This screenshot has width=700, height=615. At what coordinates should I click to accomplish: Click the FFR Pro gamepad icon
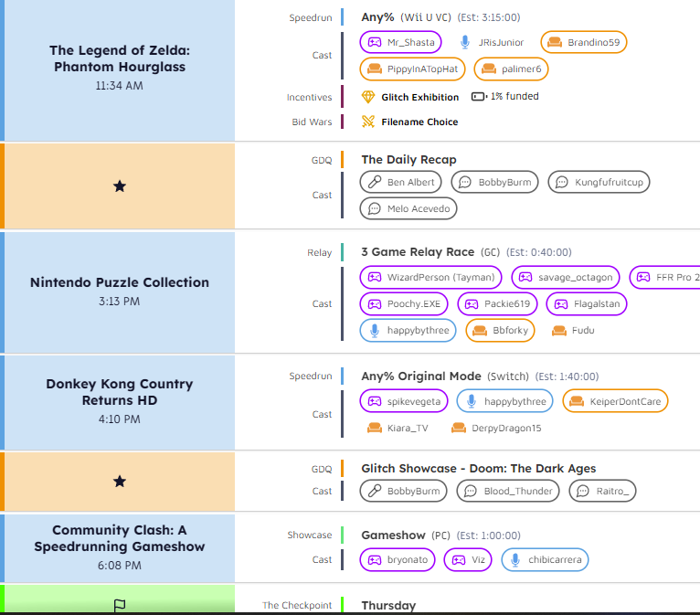coord(643,277)
